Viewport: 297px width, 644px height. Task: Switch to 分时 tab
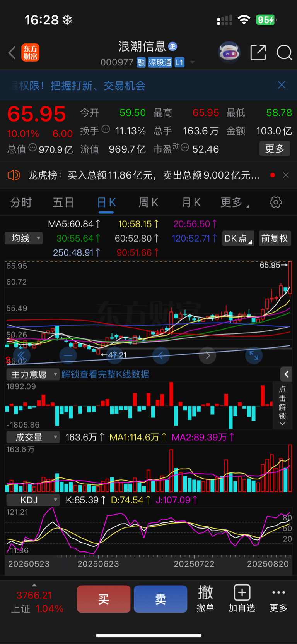click(21, 203)
